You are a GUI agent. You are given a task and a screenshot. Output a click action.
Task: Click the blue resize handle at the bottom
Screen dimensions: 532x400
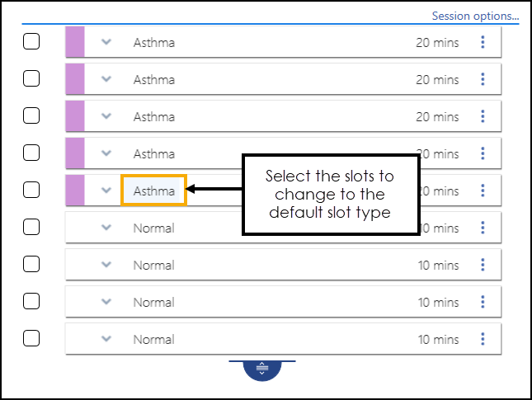262,370
